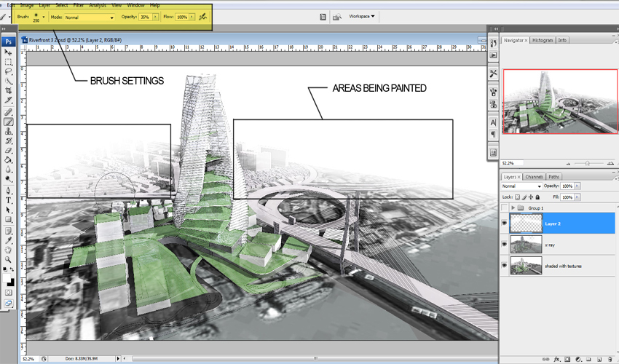Switch to the Histogram tab
619x364 pixels.
coord(543,40)
